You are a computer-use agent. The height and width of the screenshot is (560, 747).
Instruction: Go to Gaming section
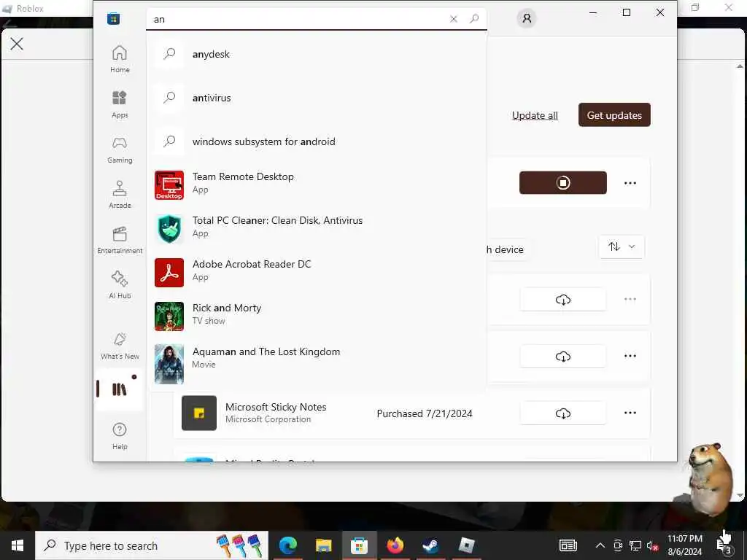pyautogui.click(x=120, y=149)
